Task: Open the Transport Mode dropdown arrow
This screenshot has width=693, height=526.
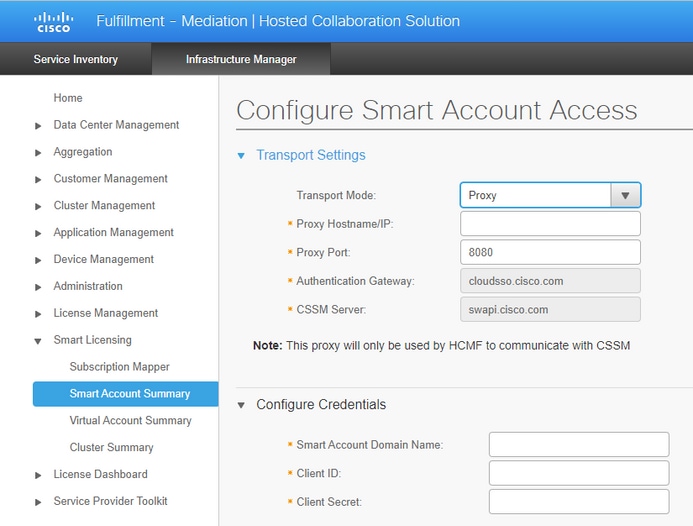Action: tap(625, 195)
